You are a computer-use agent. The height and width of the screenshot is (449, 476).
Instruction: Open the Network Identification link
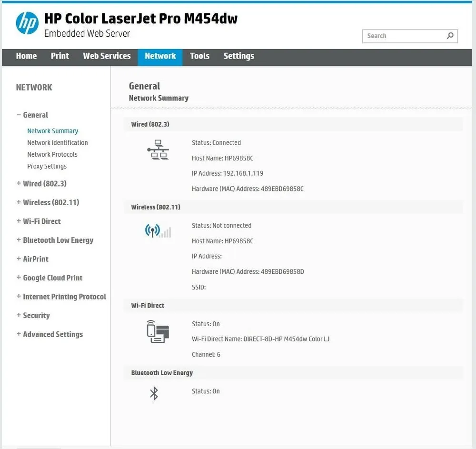point(58,143)
